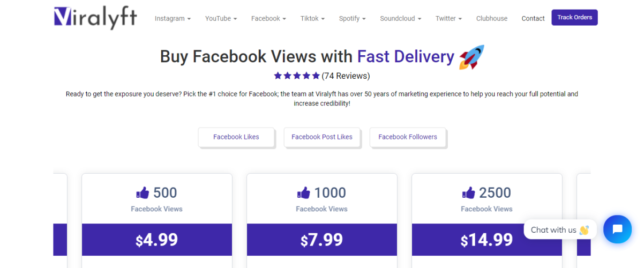Expand the Instagram dropdown menu

point(173,18)
